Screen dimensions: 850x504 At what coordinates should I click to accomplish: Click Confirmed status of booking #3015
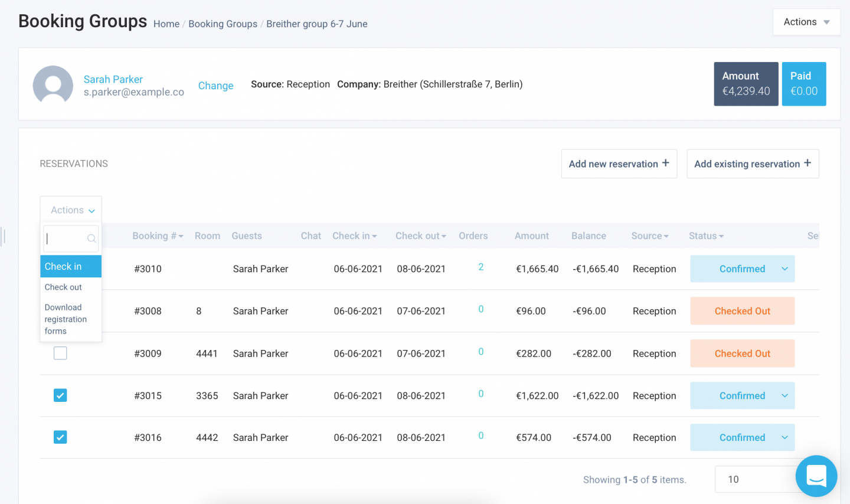(742, 395)
